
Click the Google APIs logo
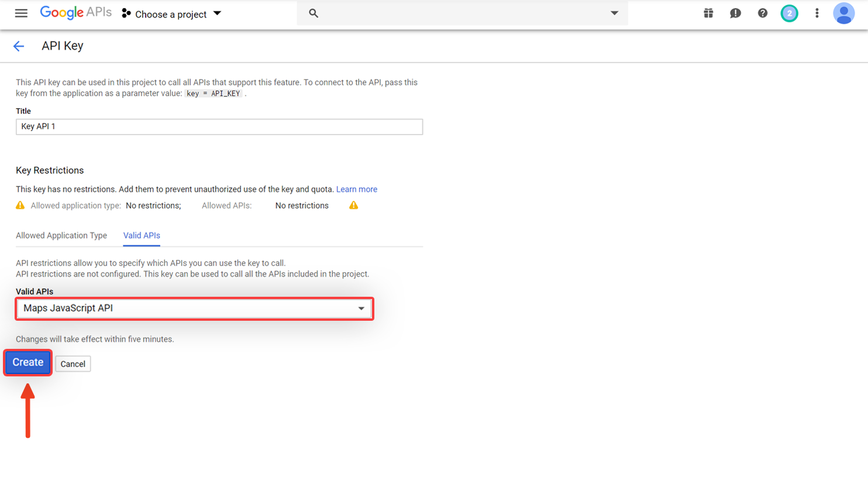pyautogui.click(x=75, y=13)
